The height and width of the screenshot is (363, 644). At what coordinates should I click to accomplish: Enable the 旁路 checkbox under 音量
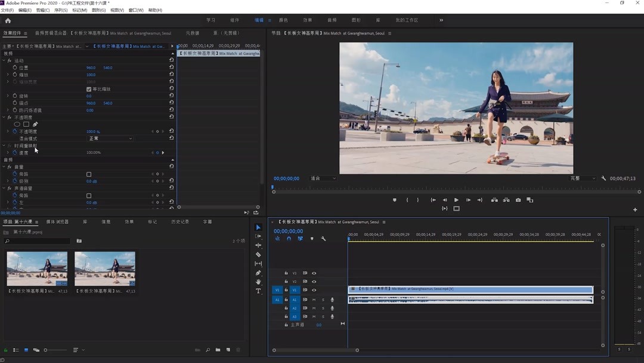coord(89,174)
